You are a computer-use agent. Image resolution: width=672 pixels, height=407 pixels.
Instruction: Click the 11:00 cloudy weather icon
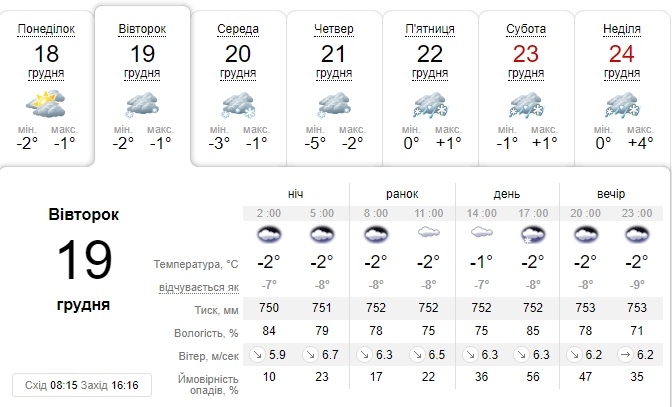[429, 232]
